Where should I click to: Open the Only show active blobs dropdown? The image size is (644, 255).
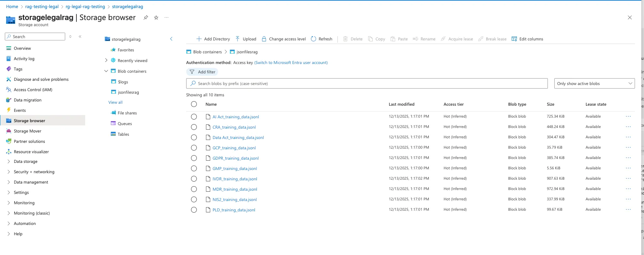[594, 83]
